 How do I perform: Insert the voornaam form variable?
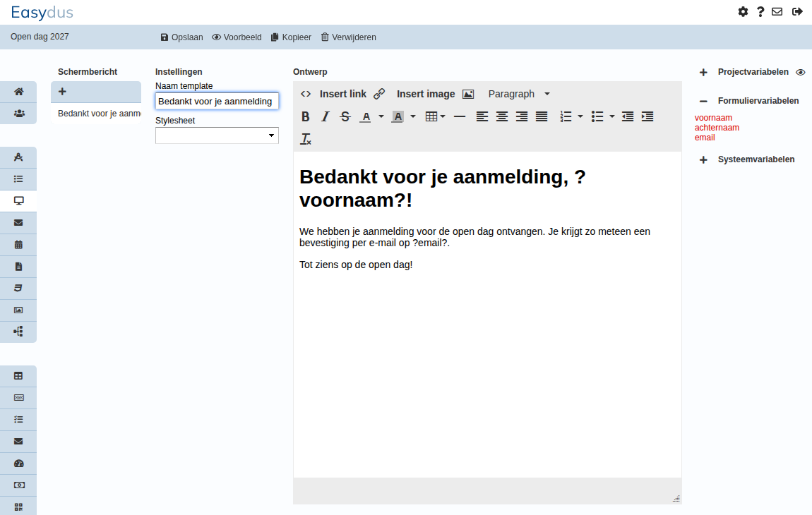(713, 118)
